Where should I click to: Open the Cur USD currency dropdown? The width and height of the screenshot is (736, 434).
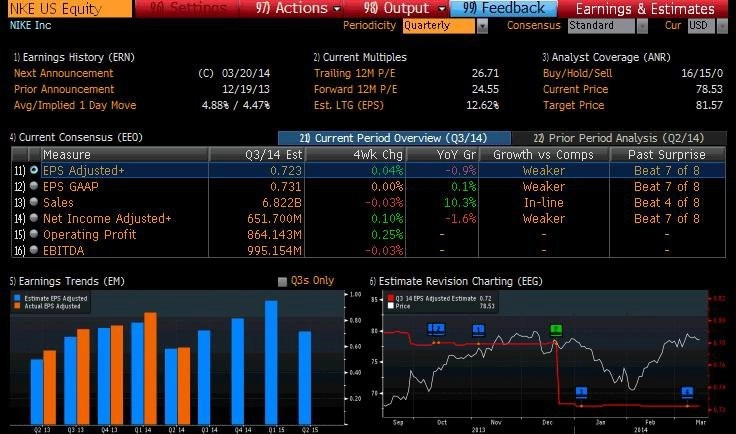702,25
